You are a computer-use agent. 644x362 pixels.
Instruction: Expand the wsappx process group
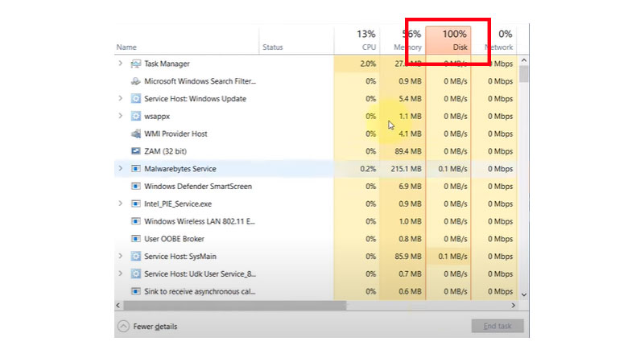tap(120, 116)
